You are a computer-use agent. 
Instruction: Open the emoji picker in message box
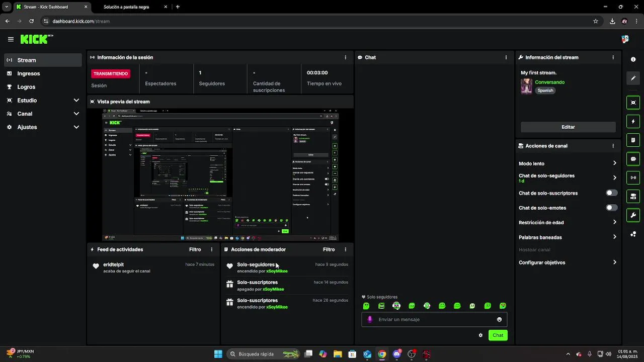[499, 319]
